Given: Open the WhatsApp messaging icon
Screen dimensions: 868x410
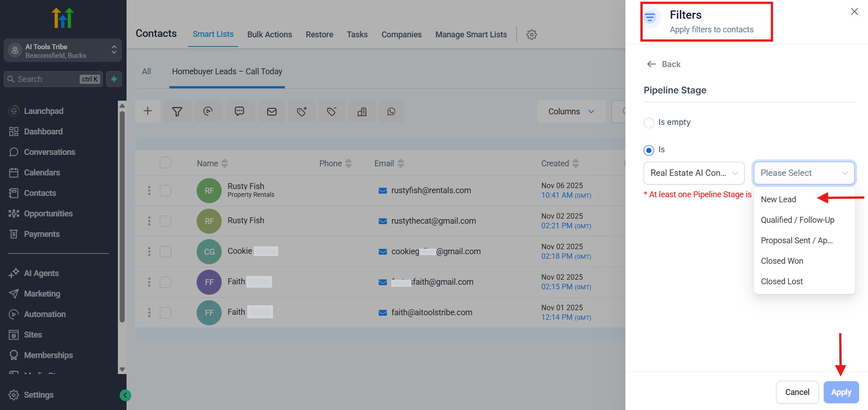Looking at the screenshot, I should [x=391, y=111].
